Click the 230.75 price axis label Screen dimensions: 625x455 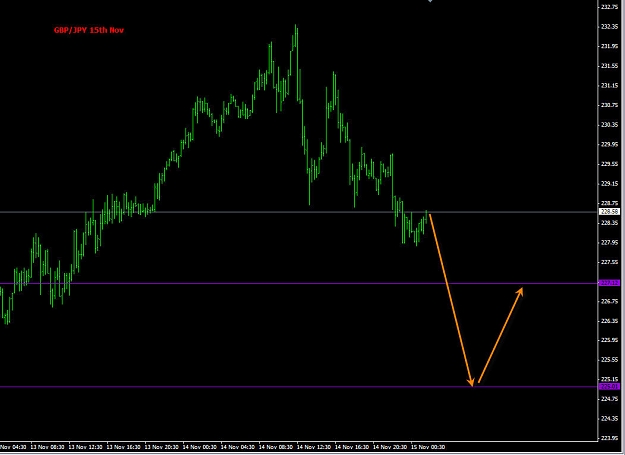click(609, 105)
